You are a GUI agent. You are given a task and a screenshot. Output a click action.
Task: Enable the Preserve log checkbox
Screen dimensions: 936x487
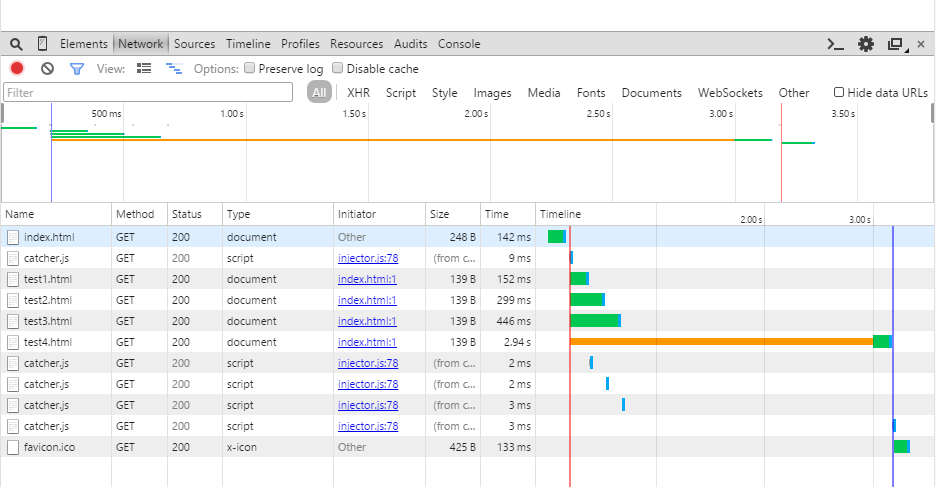click(x=249, y=69)
